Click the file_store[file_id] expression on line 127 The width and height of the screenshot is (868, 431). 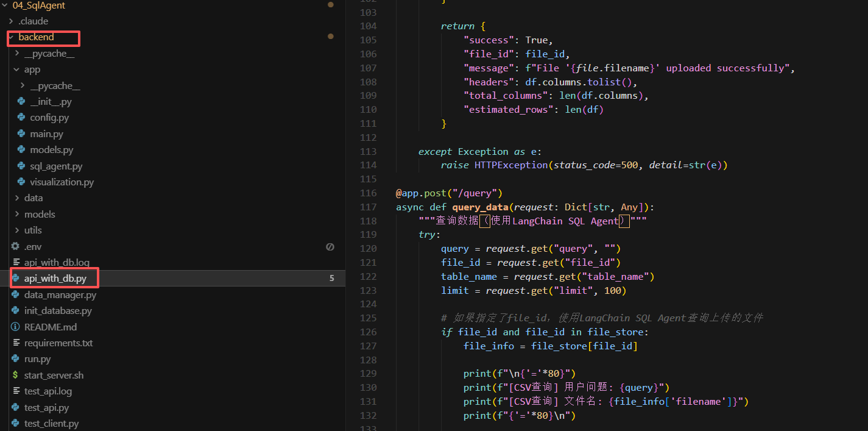click(x=584, y=346)
